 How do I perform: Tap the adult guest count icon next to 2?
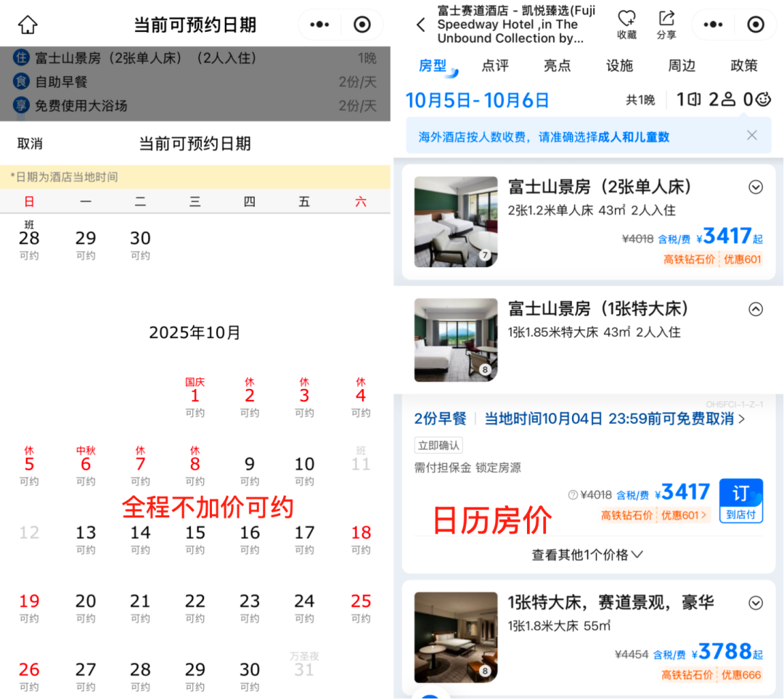729,99
